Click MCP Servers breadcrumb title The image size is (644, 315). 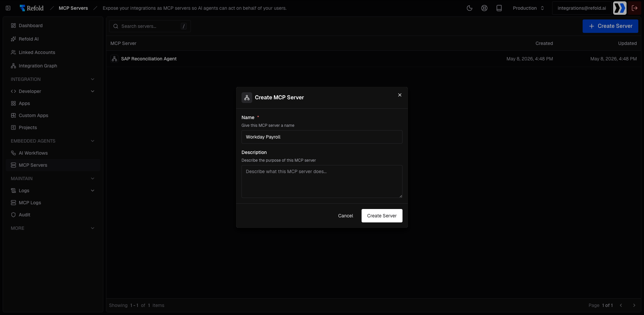tap(73, 8)
